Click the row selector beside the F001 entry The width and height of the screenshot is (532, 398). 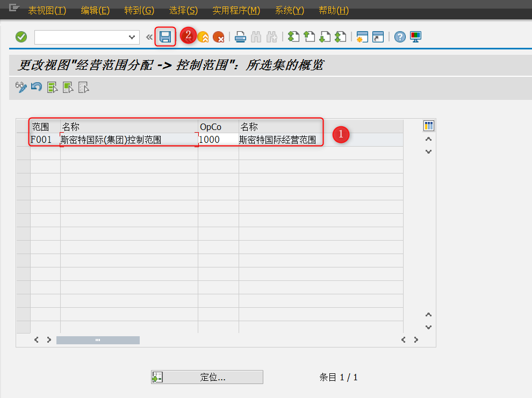[x=23, y=139]
